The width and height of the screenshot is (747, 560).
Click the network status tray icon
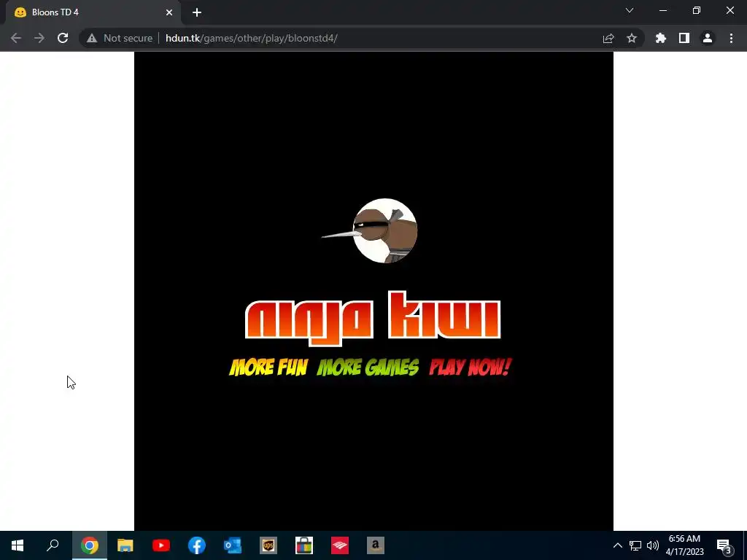[x=635, y=545]
